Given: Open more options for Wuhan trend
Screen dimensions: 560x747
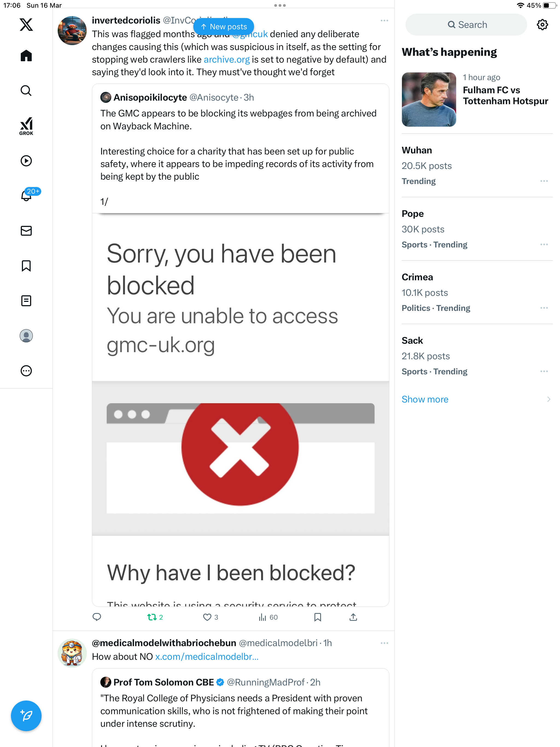Looking at the screenshot, I should pyautogui.click(x=544, y=181).
